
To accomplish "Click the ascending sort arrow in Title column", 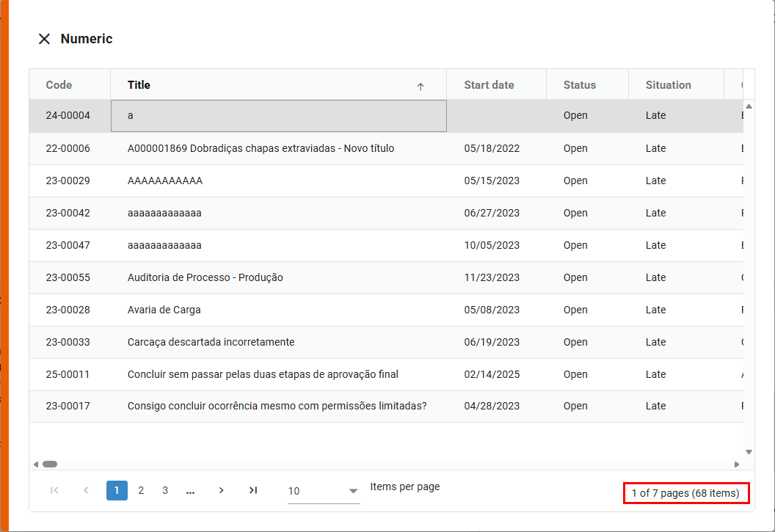I will pos(421,87).
